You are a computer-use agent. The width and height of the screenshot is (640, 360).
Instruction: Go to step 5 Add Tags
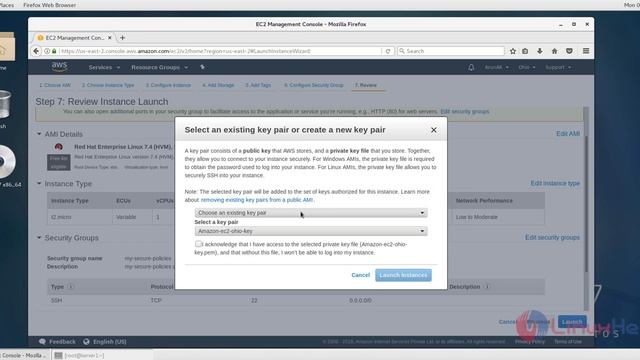point(258,85)
